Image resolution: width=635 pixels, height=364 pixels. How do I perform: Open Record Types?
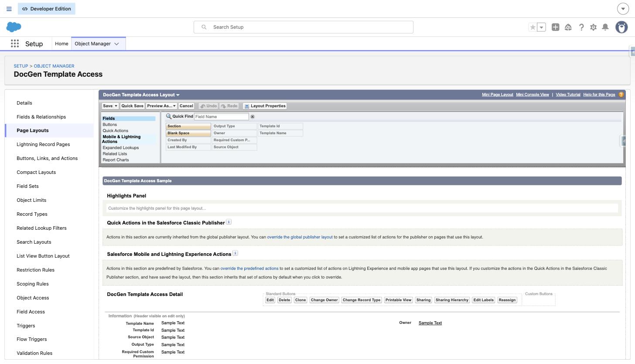32,214
